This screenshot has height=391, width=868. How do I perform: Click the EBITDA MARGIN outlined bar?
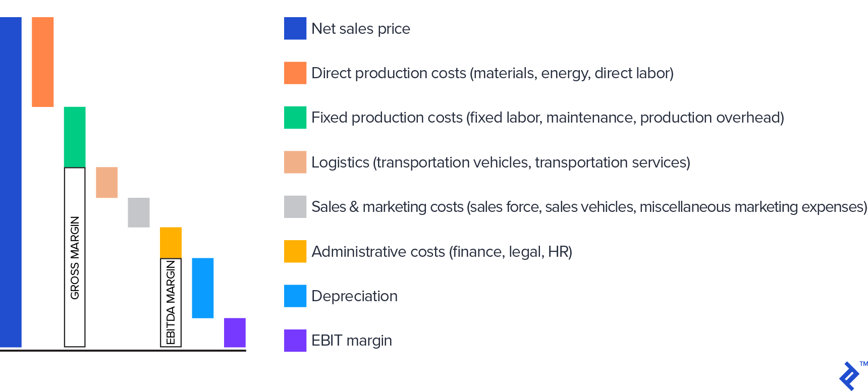click(x=171, y=302)
